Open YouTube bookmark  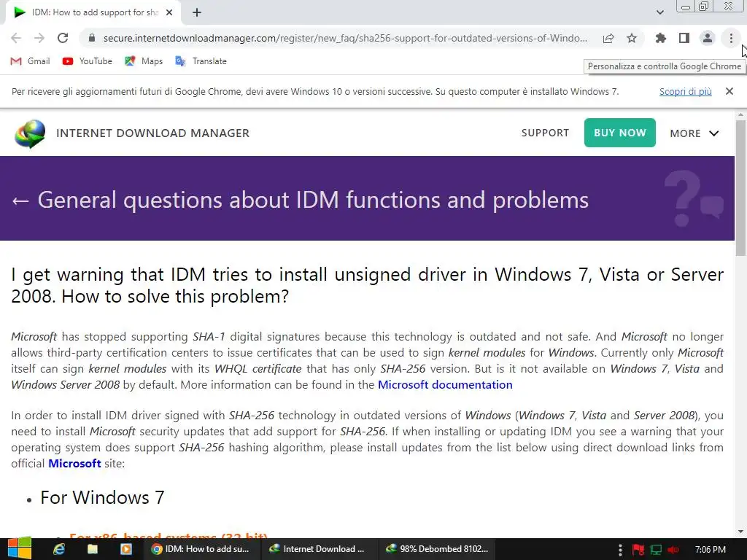pos(88,61)
